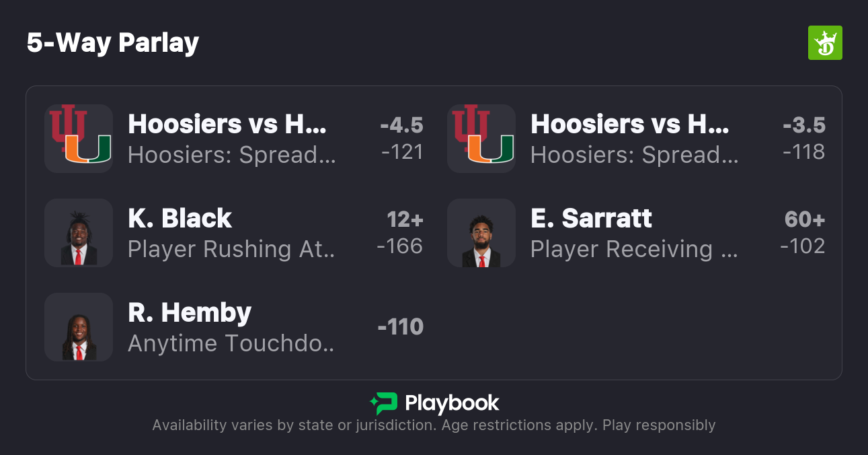
Task: Open the E. Sarratt player name
Action: pos(591,218)
